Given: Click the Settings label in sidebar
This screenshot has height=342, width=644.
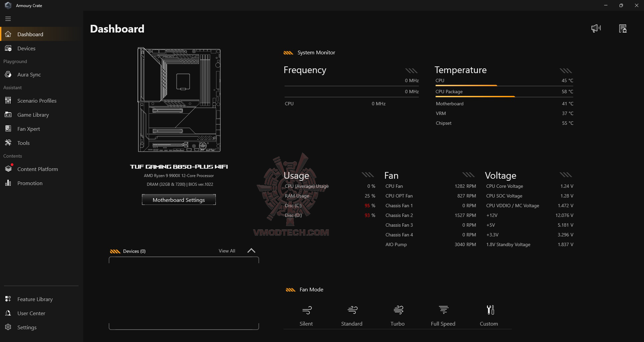Looking at the screenshot, I should 27,327.
